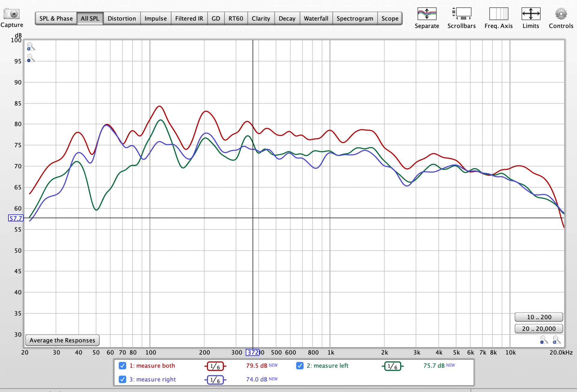Uncheck the measure right trace checkbox
Screen dimensions: 577x392
point(122,379)
